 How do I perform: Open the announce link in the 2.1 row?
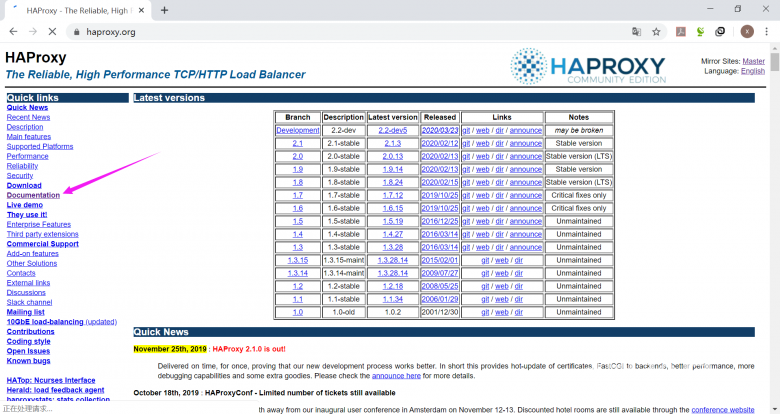click(x=525, y=143)
